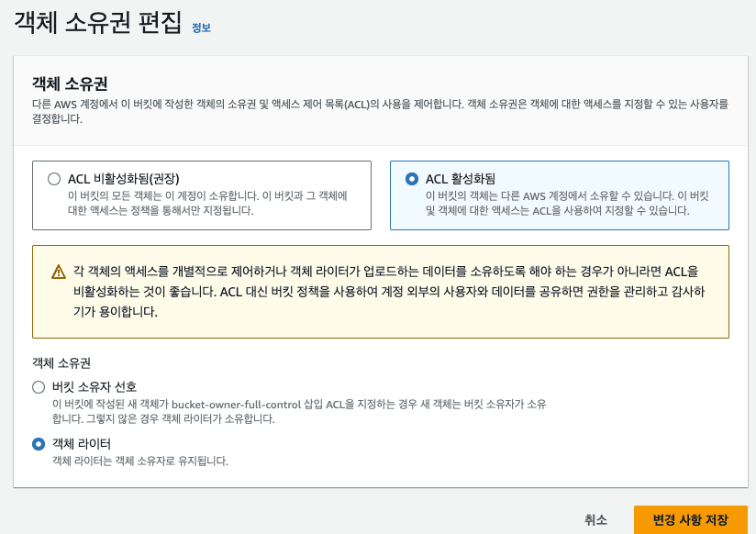
Task: Click the ACL 비활성화됨 card description text
Action: (207, 203)
